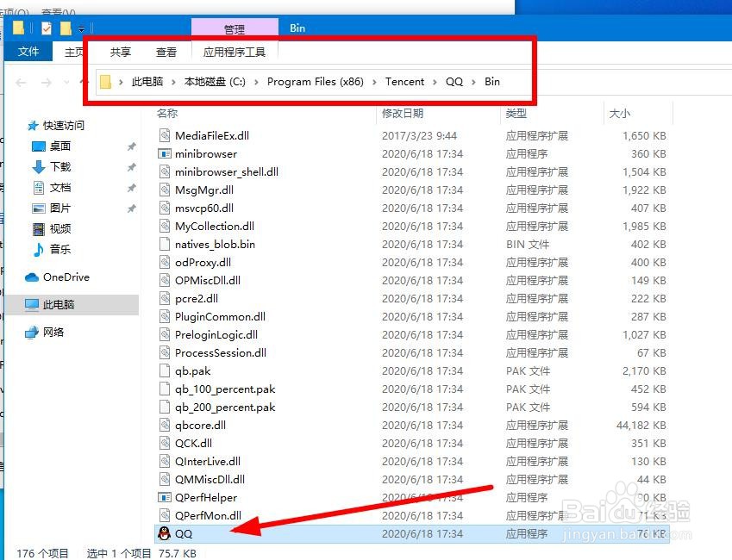Viewport: 732px width, 560px height.
Task: Select the OPMiscDll.dll file
Action: coord(208,281)
